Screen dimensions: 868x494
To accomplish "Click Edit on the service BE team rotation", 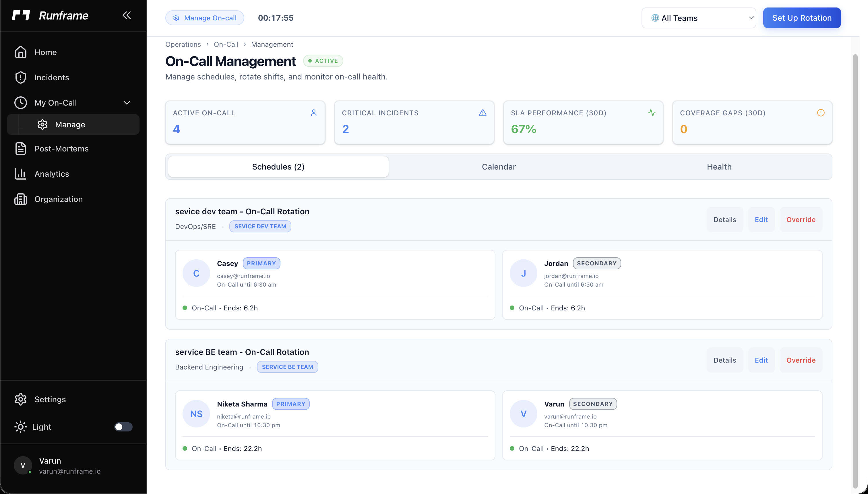I will (761, 360).
